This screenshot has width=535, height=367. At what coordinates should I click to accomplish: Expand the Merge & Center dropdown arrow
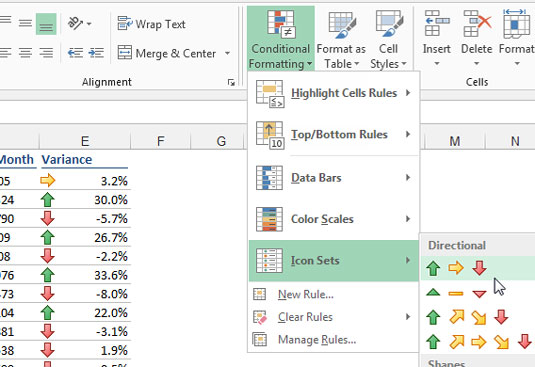click(x=227, y=53)
